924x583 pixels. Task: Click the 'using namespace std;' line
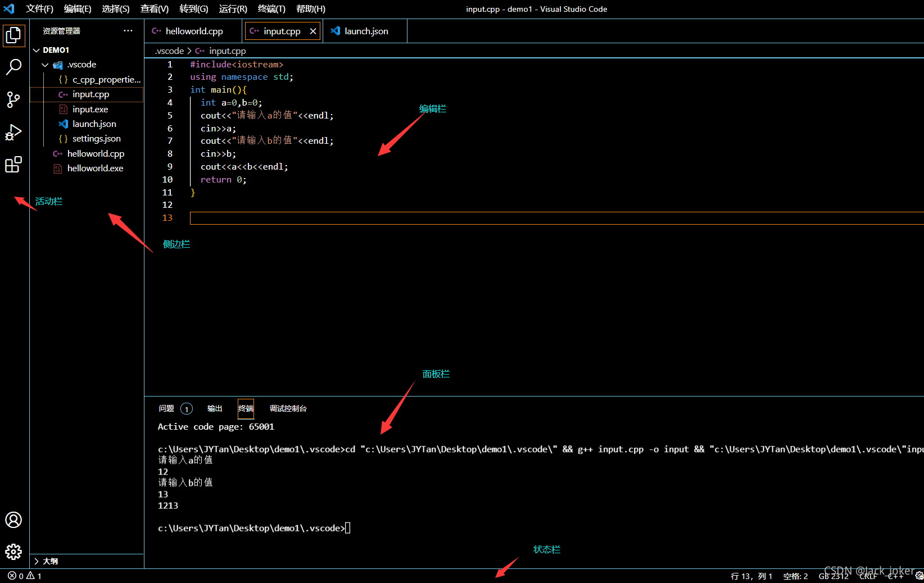(x=242, y=77)
